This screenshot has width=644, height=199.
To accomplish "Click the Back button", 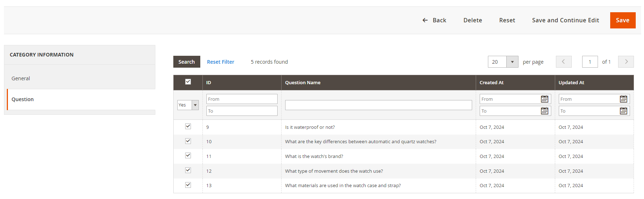I will pos(434,20).
